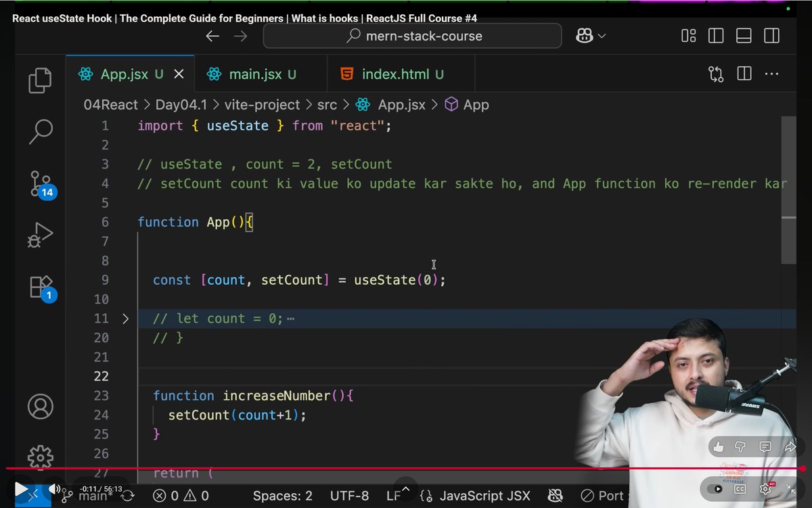Change indentation via Spaces: 2
Screen dimensions: 812x508
pyautogui.click(x=282, y=495)
